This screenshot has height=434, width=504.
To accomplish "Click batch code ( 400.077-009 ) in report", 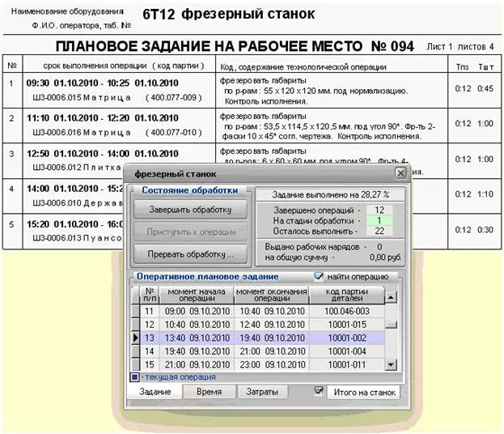I will pyautogui.click(x=174, y=97).
